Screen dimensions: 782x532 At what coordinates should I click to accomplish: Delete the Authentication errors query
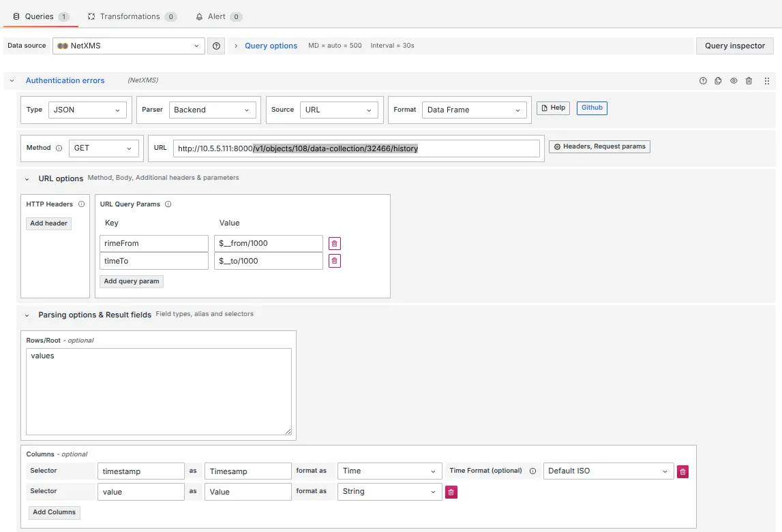pos(749,80)
